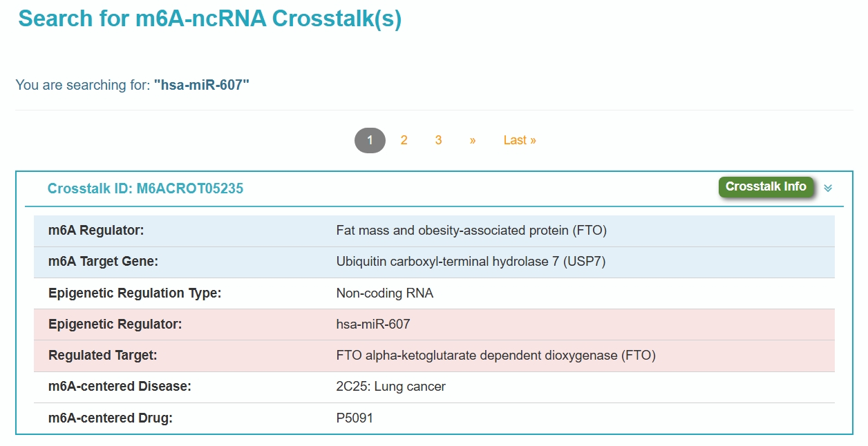Image resolution: width=868 pixels, height=446 pixels.
Task: Click the m6A-centered Drug row label
Action: pos(111,418)
